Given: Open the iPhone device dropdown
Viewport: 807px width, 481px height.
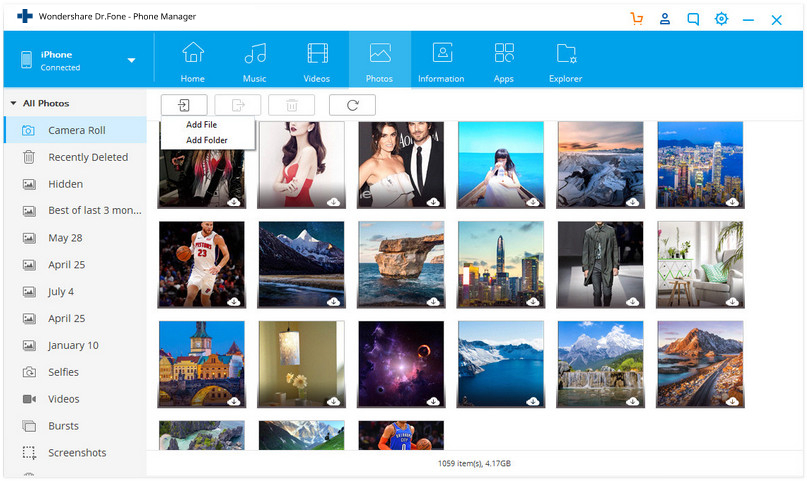Looking at the screenshot, I should (x=131, y=60).
